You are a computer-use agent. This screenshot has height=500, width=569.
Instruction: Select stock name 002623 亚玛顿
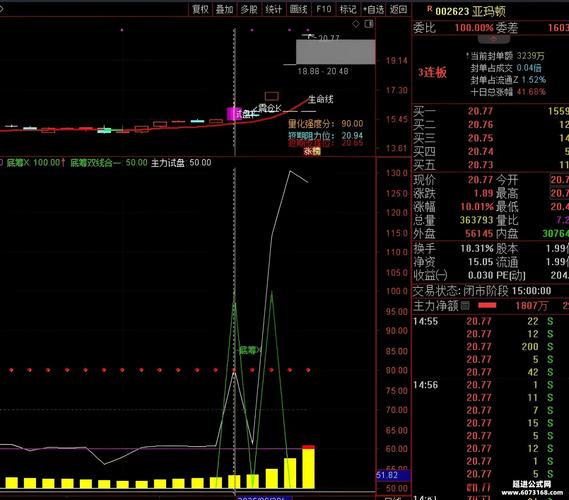tap(471, 11)
